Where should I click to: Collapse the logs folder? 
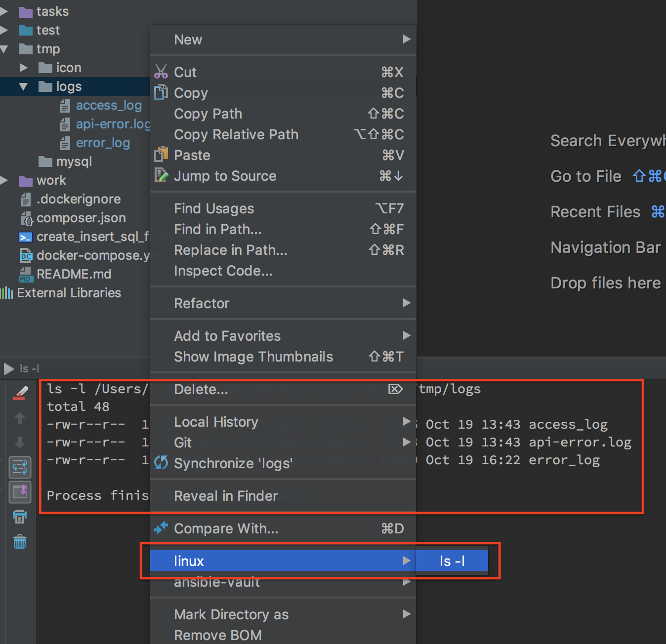coord(23,86)
